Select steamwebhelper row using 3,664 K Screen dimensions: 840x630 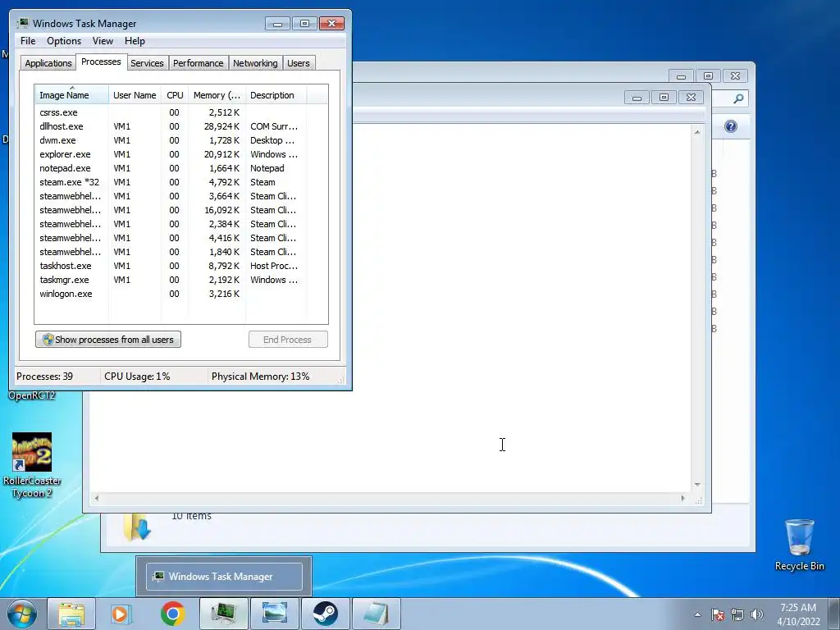181,196
